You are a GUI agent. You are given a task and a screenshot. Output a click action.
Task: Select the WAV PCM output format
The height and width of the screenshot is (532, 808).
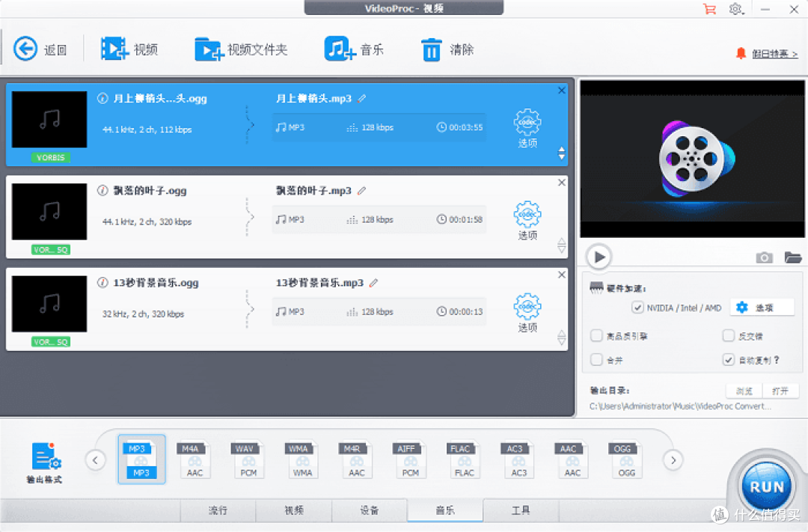[x=248, y=459]
